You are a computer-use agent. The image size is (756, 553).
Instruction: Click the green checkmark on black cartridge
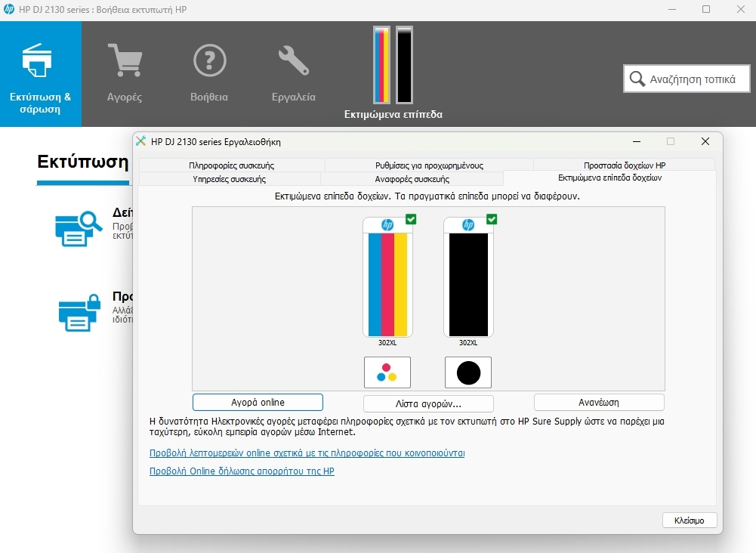pos(492,219)
